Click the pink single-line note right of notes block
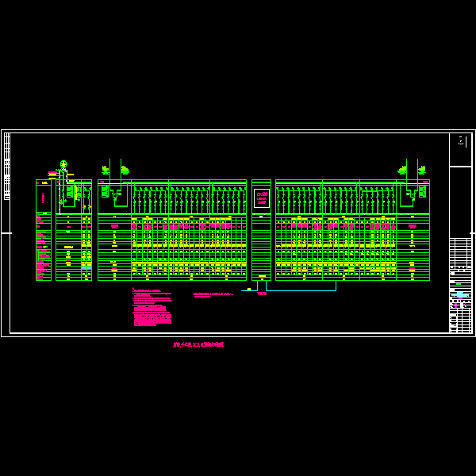Viewport: 476px width, 476px height. pyautogui.click(x=213, y=294)
